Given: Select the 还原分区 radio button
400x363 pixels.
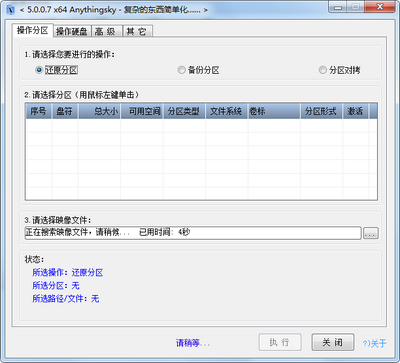Looking at the screenshot, I should 57,70.
